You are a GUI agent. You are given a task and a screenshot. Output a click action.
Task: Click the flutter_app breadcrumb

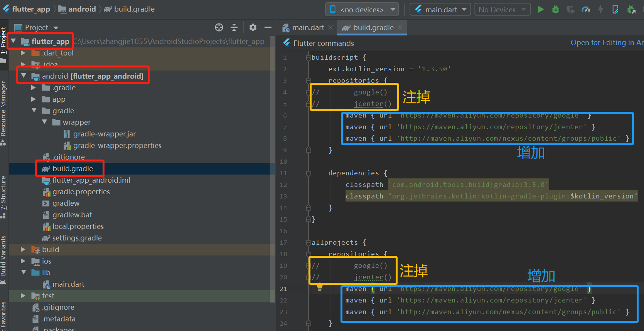[x=26, y=9]
